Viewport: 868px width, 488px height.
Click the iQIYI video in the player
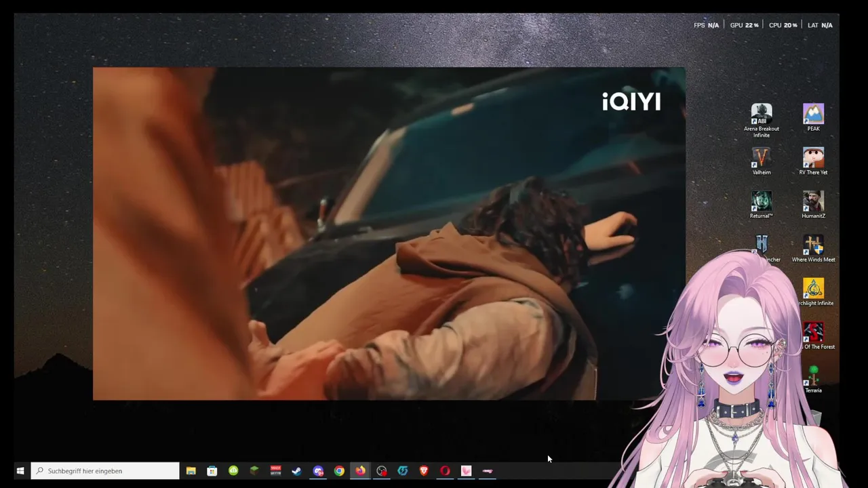click(x=389, y=233)
